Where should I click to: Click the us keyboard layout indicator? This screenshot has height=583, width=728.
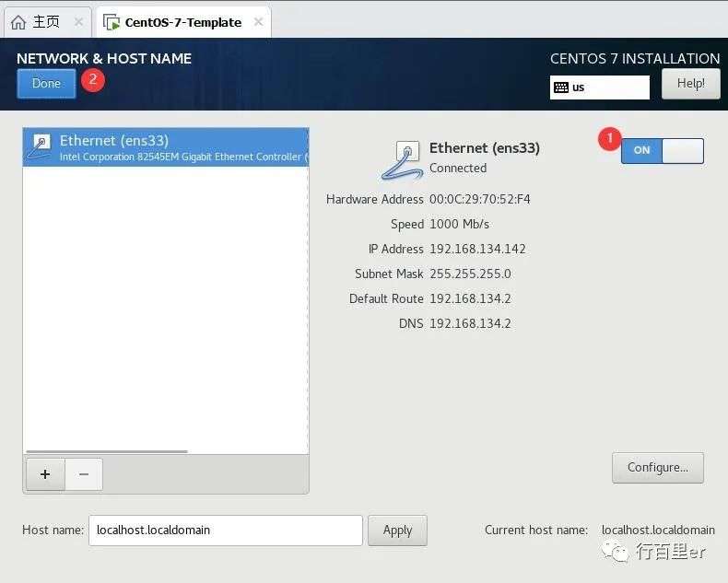(599, 87)
